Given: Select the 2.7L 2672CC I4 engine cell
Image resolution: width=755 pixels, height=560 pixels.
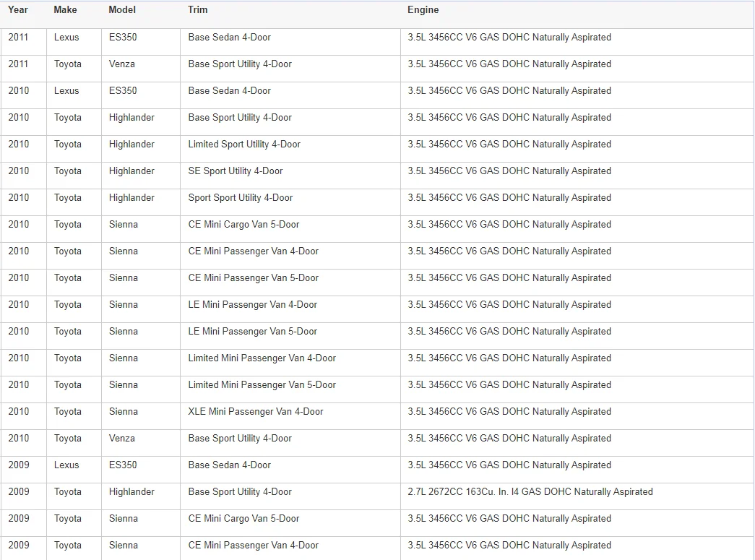Looking at the screenshot, I should (577, 496).
